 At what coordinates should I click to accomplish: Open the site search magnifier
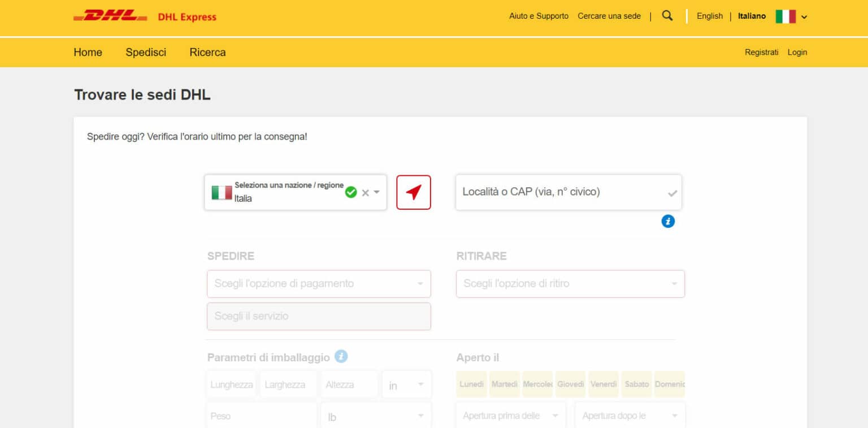(667, 16)
